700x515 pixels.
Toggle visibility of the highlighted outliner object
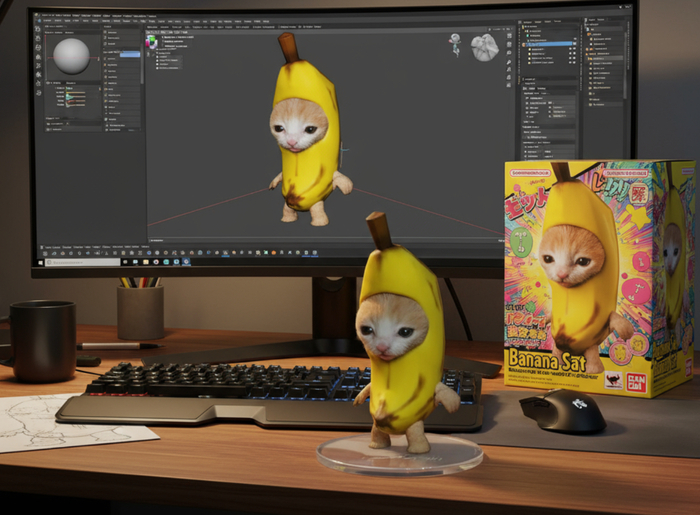[574, 44]
